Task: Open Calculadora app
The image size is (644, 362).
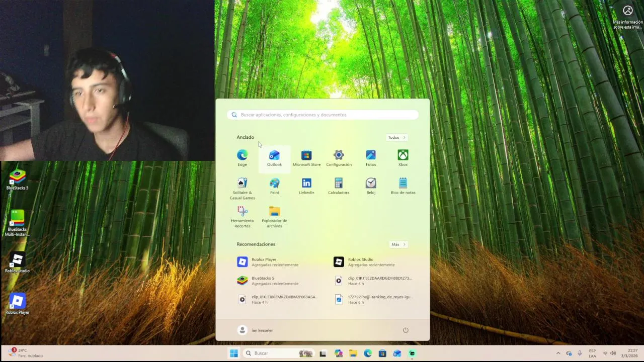Action: [x=339, y=186]
